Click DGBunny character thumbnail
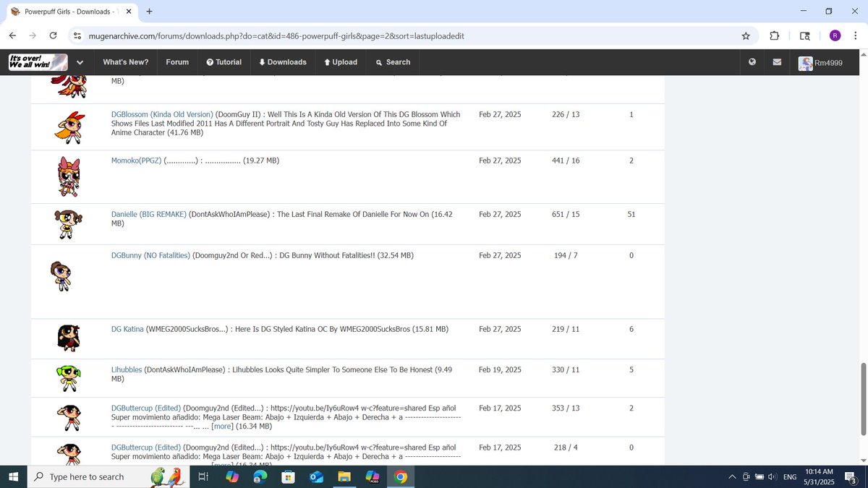Viewport: 868px width, 488px height. pyautogui.click(x=61, y=276)
